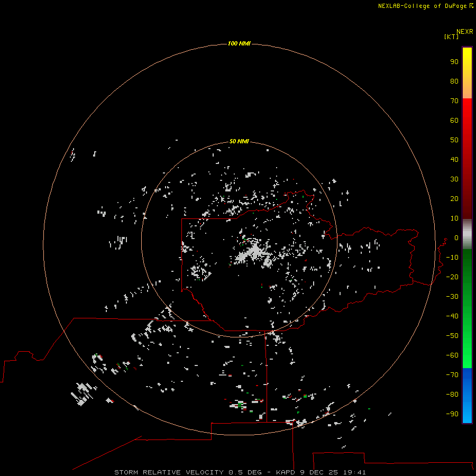
Task: Click the 80 value on velocity scale
Action: [x=454, y=81]
